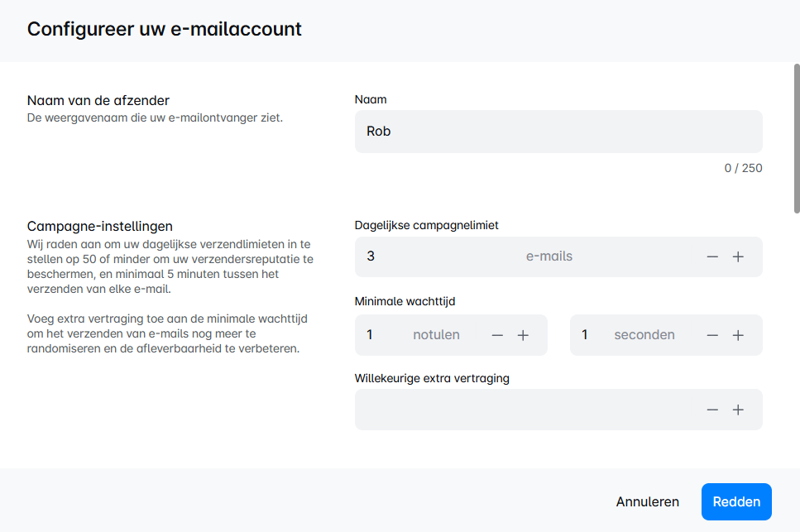The image size is (800, 532).
Task: Decrease the daily campaign limit with minus
Action: point(712,256)
